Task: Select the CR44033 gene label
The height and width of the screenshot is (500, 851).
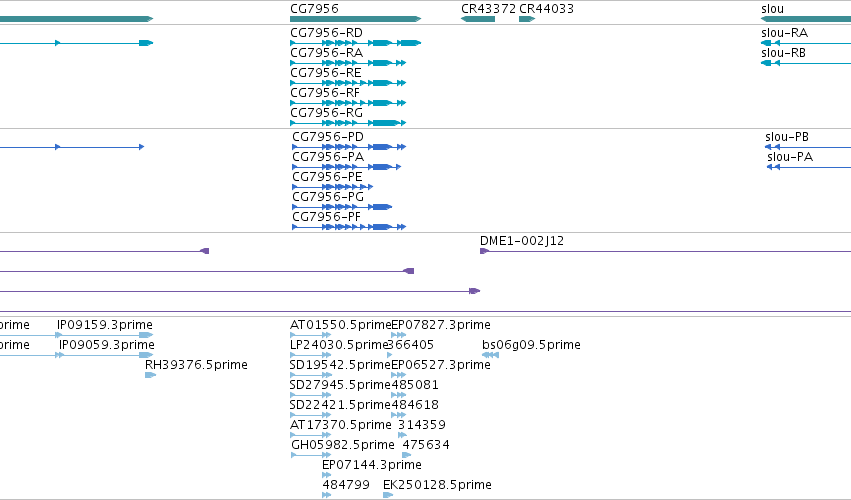Action: (547, 9)
